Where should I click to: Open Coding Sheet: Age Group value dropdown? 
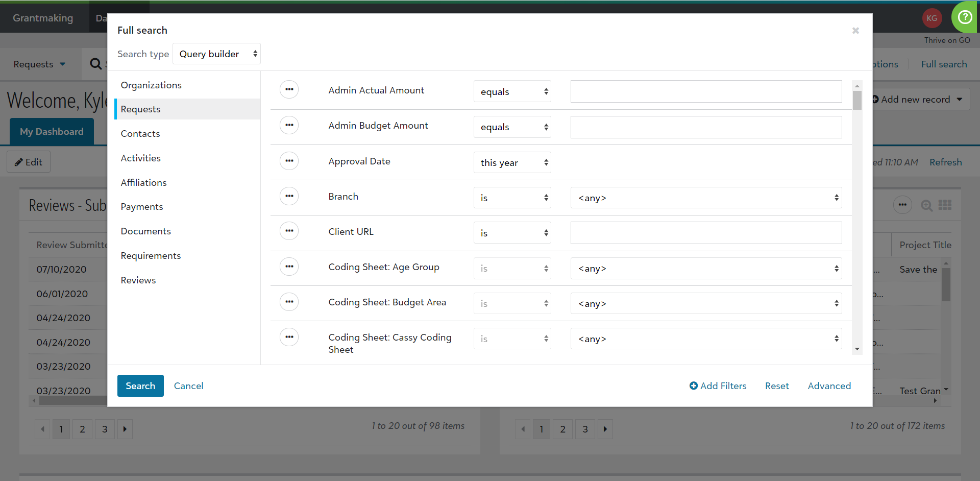[x=706, y=268]
